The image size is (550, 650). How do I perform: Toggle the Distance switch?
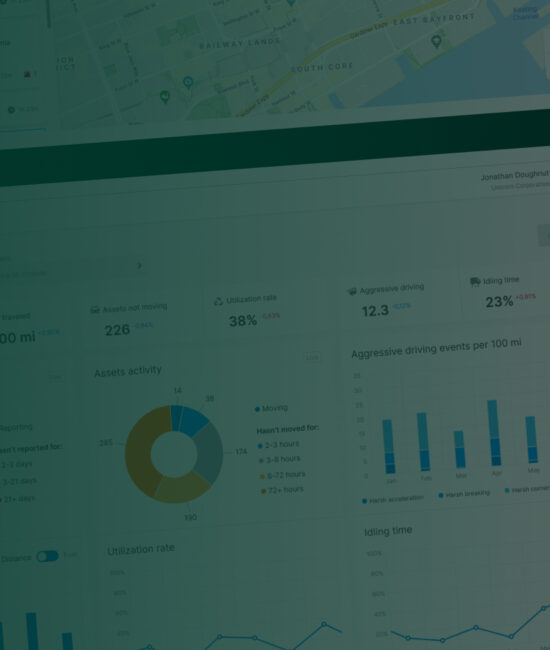tap(47, 556)
